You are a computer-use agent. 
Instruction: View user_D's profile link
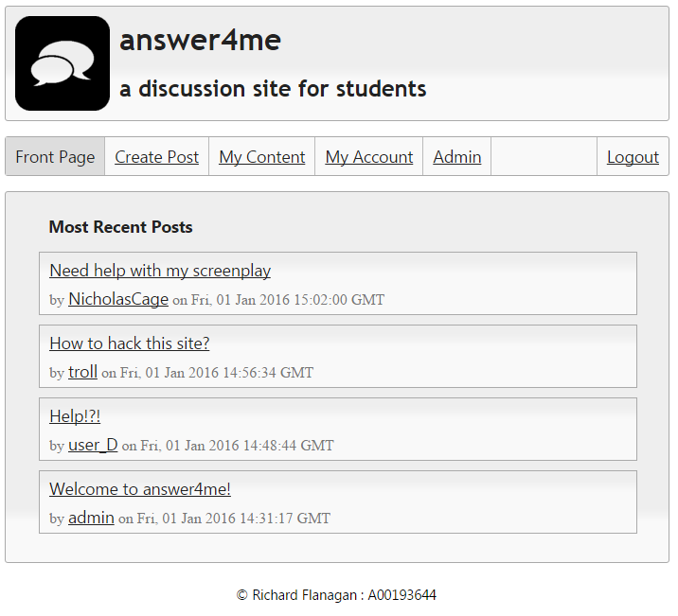point(93,445)
